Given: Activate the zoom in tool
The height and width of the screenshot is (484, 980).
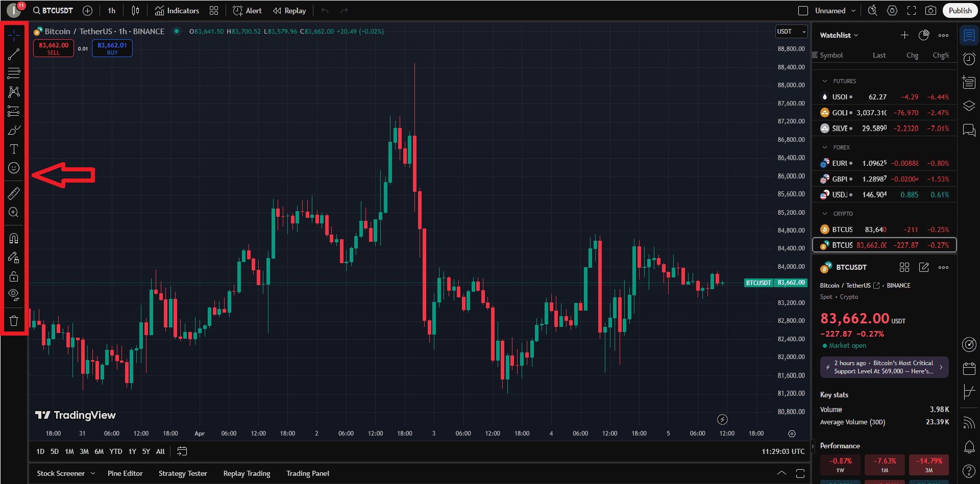Looking at the screenshot, I should (14, 212).
